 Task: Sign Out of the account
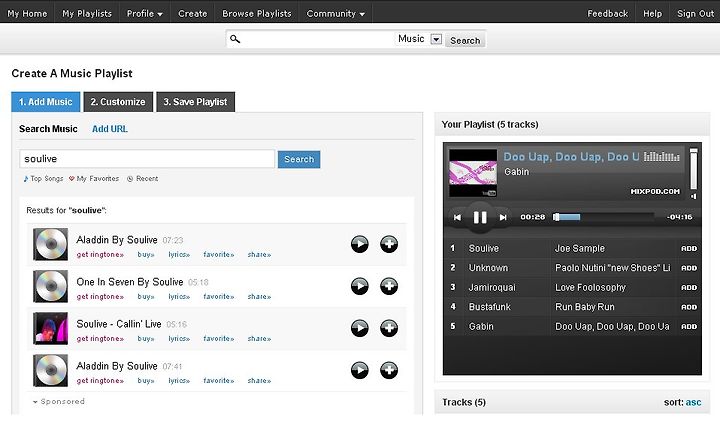(695, 14)
